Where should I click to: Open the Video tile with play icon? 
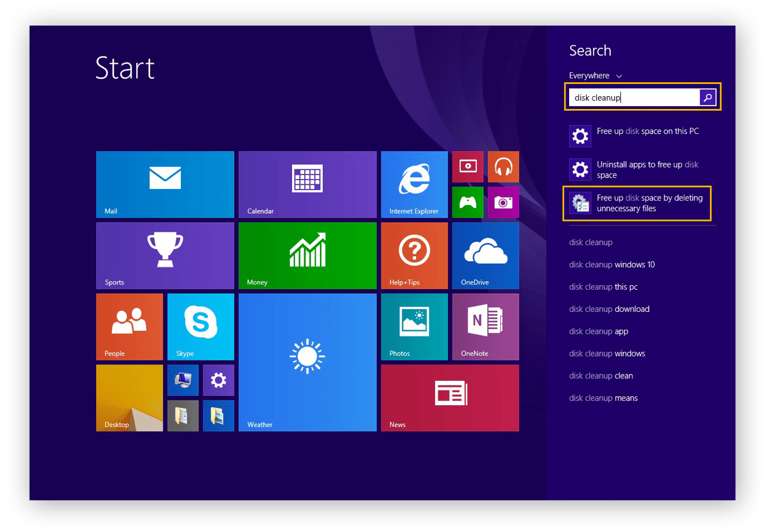click(x=467, y=167)
